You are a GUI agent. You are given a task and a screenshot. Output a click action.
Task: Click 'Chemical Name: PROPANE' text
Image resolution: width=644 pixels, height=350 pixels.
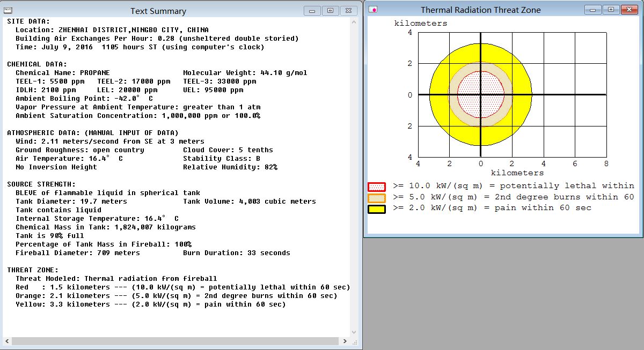pyautogui.click(x=63, y=73)
